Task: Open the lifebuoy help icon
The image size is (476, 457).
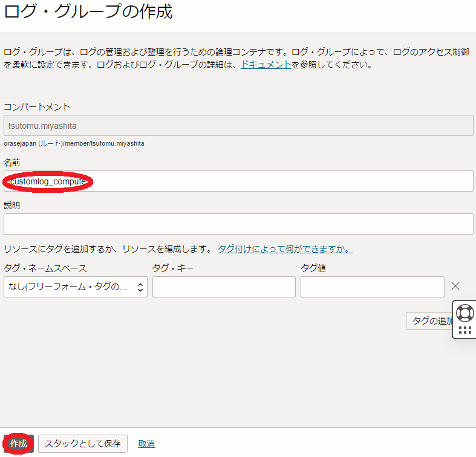Action: coord(465,313)
